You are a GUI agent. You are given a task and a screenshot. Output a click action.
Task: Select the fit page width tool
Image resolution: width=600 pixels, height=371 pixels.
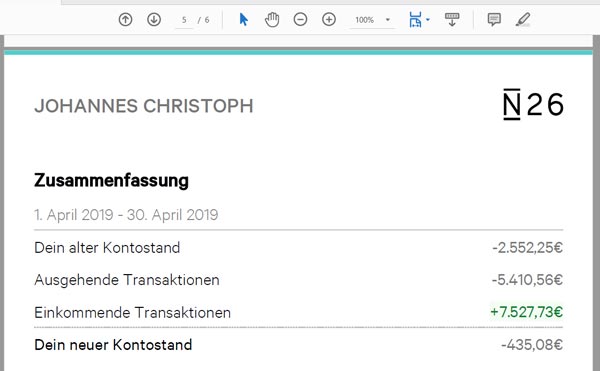[x=415, y=20]
